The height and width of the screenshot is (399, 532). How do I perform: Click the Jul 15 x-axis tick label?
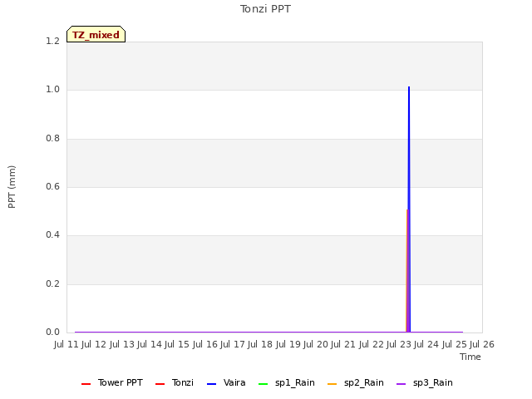pyautogui.click(x=177, y=344)
